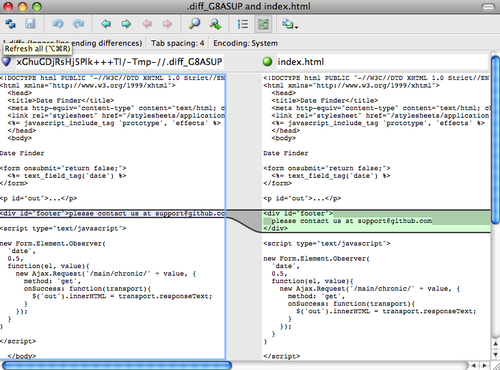Click the green highlighted footer div block
500x370 pixels.
tap(377, 221)
